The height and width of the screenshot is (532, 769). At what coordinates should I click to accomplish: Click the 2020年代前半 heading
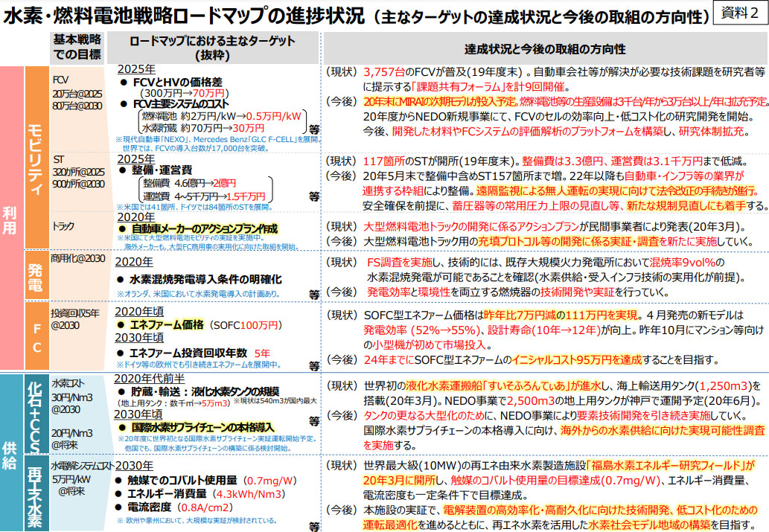tap(149, 379)
